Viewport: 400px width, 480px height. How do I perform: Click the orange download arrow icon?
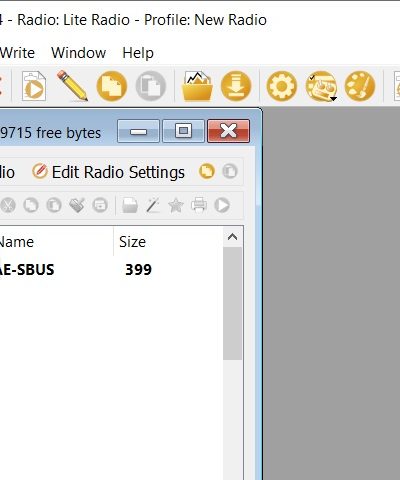(236, 86)
